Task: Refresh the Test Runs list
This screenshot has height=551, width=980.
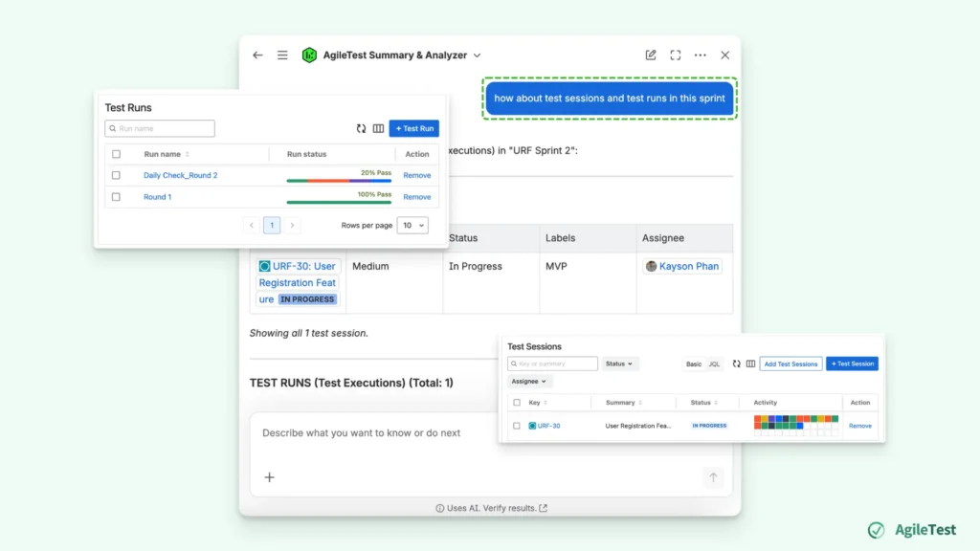Action: click(361, 128)
